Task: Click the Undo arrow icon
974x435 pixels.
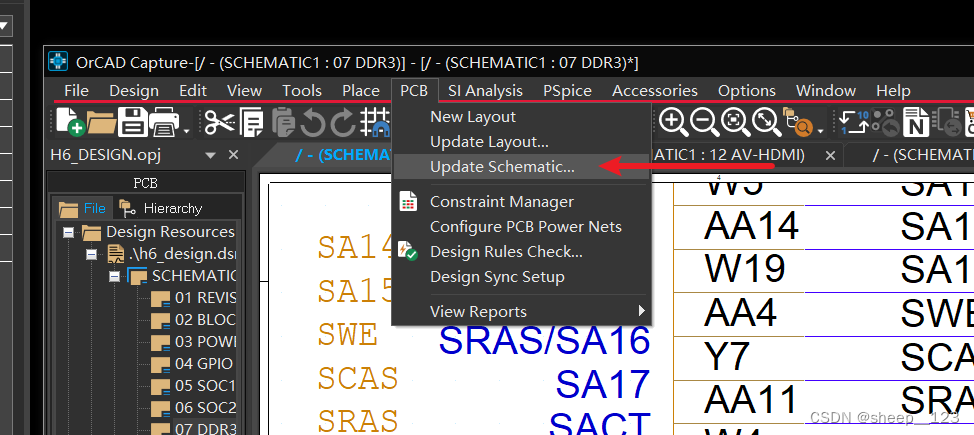Action: (x=313, y=122)
